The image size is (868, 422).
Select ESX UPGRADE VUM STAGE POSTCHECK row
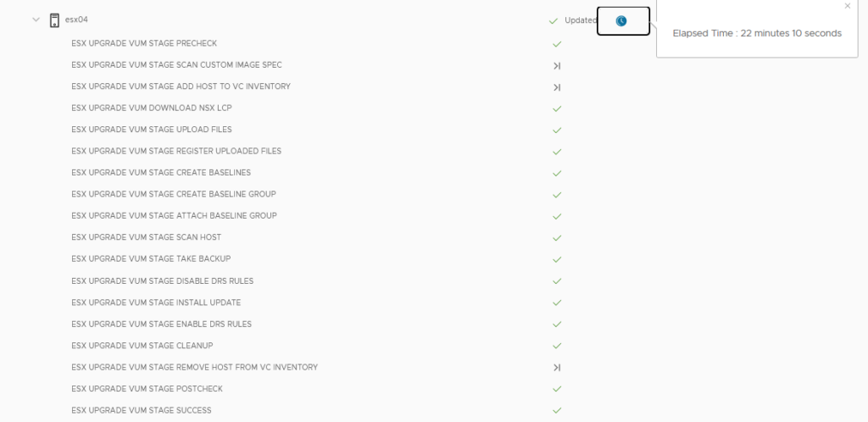[x=147, y=389]
